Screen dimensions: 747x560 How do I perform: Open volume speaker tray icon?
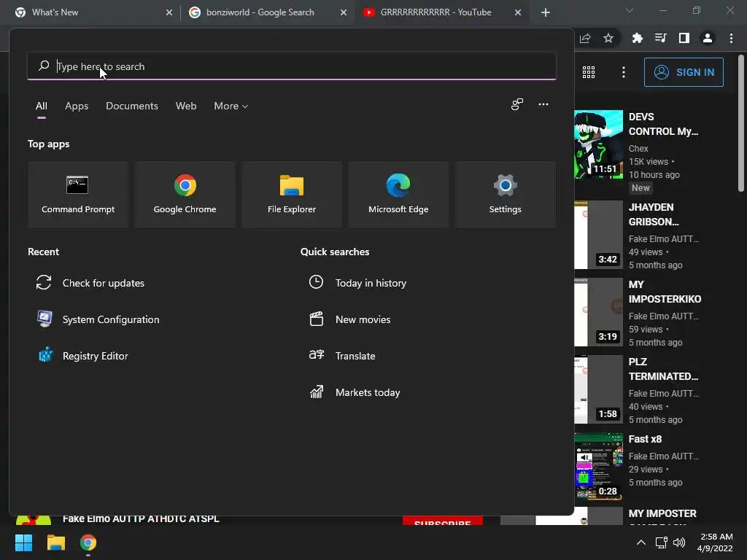679,542
